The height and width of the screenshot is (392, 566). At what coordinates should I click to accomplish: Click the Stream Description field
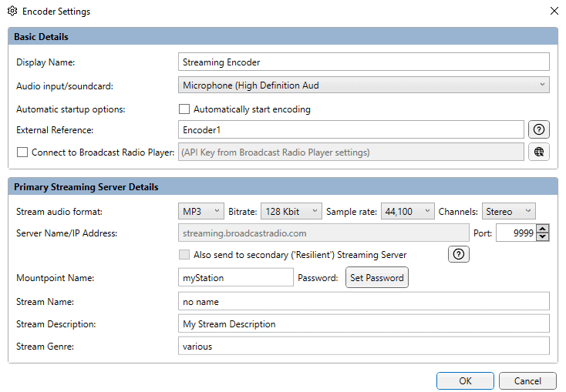point(364,323)
